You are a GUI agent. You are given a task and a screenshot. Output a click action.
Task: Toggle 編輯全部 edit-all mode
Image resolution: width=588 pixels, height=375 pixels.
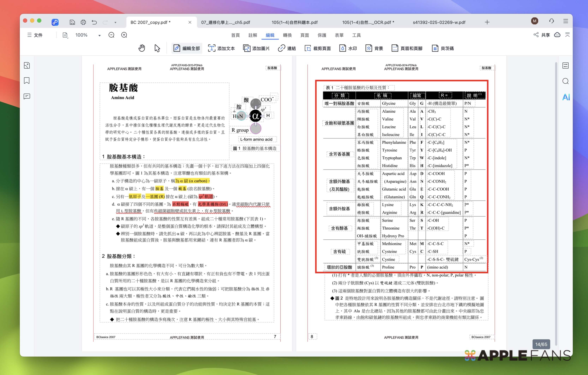187,48
